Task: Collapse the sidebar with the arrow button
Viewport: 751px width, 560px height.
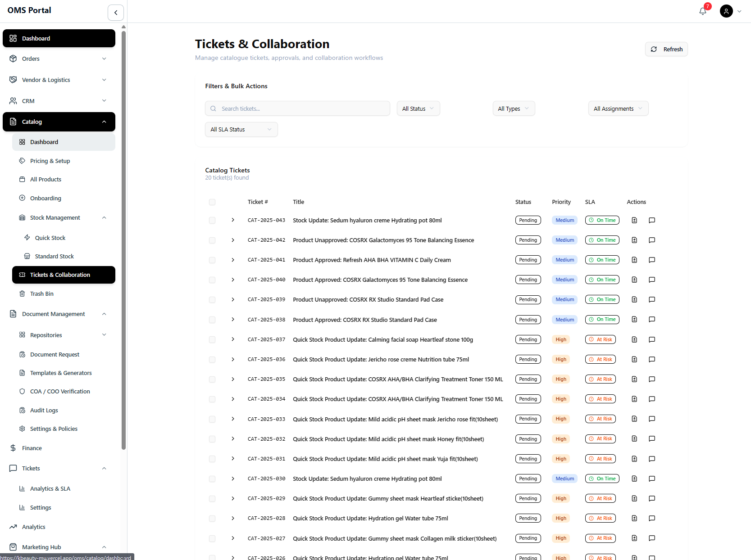Action: [x=116, y=13]
